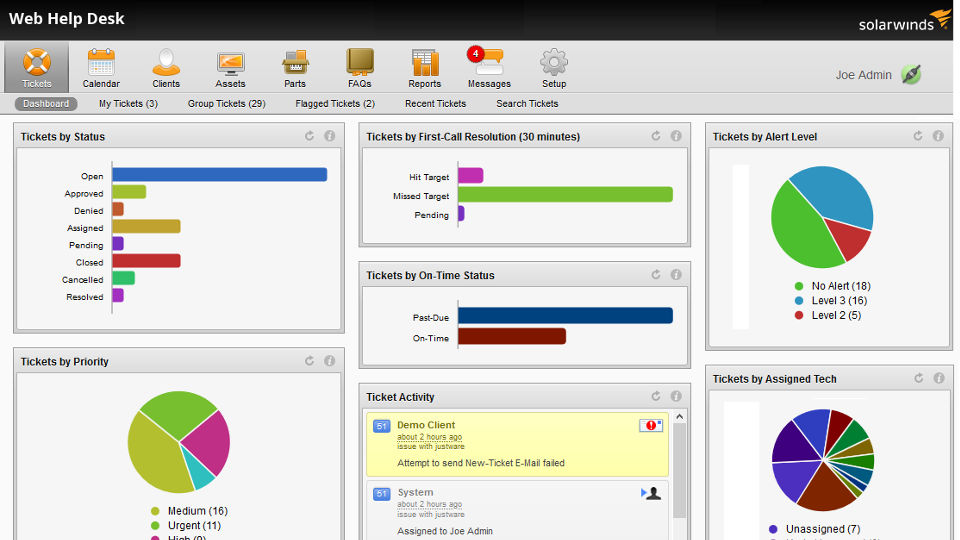
Task: Go to Search Tickets tab
Action: [x=527, y=104]
